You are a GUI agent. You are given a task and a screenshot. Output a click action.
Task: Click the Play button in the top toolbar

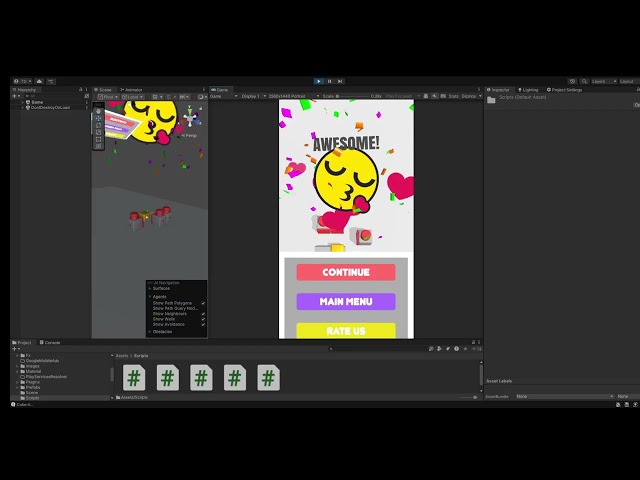(319, 81)
